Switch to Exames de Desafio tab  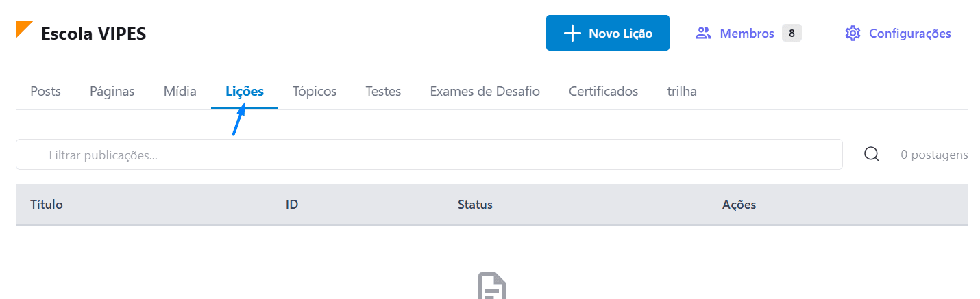tap(485, 91)
